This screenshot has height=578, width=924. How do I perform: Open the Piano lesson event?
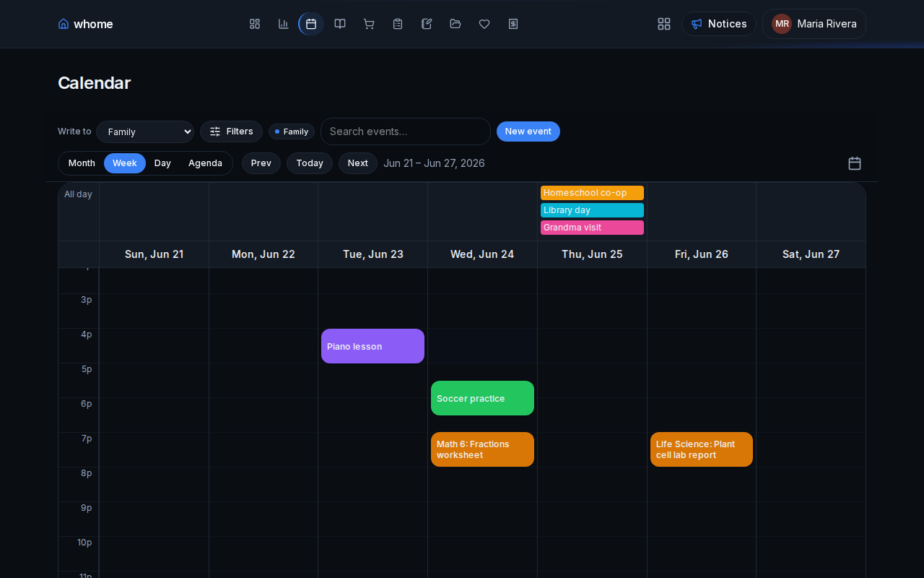[x=372, y=346]
